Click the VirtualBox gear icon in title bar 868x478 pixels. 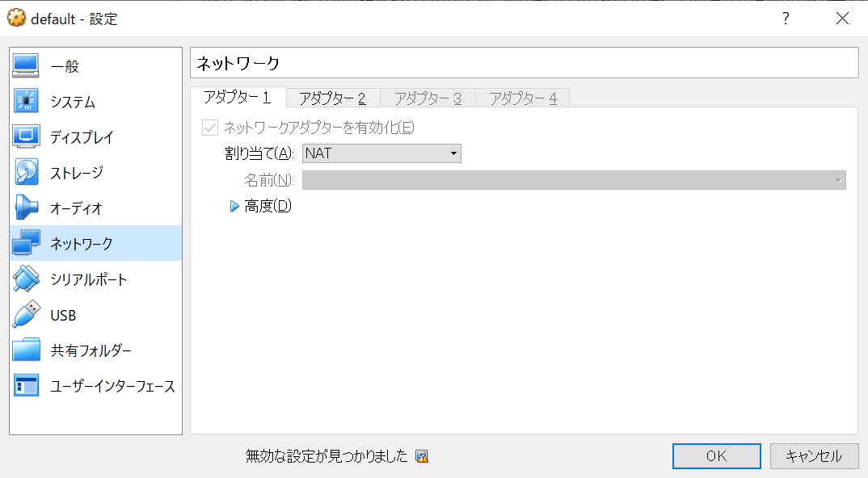16,18
